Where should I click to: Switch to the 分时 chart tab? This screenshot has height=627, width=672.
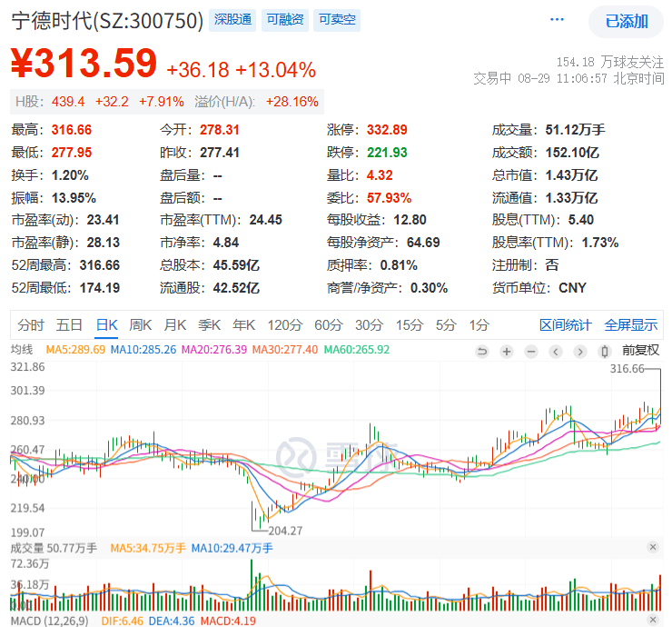click(x=31, y=325)
